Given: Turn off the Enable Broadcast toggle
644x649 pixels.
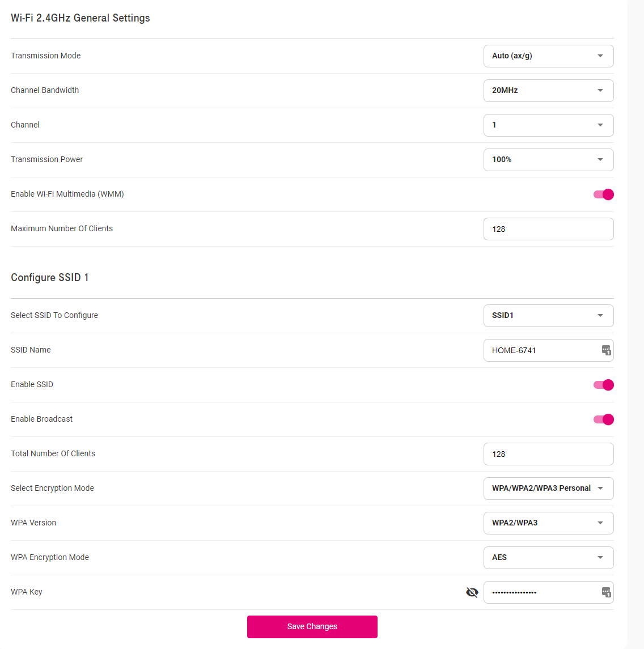Looking at the screenshot, I should (x=603, y=419).
